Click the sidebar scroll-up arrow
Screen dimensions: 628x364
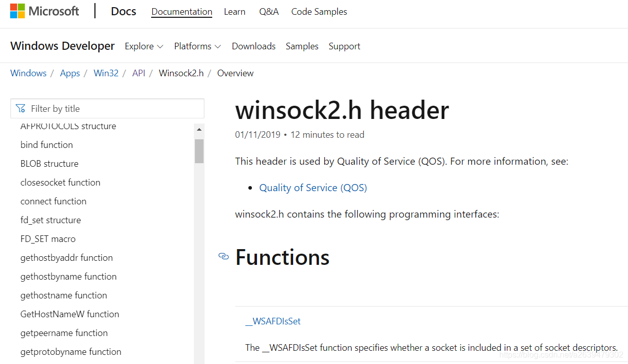(199, 129)
